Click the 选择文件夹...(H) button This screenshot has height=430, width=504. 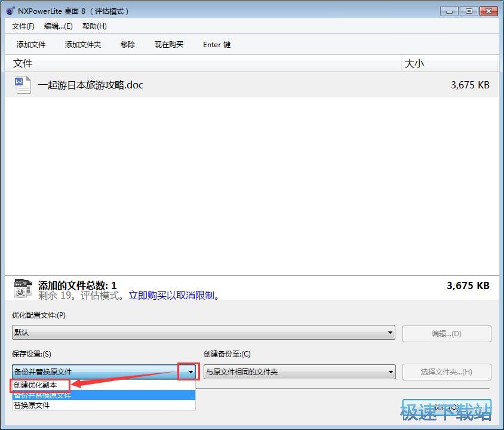447,372
